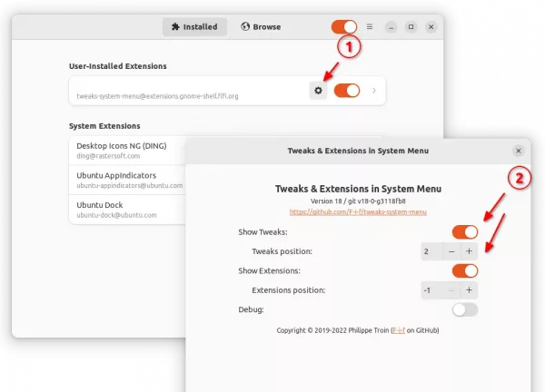Click the Version 18 / git text
Image resolution: width=545 pixels, height=392 pixels.
pos(358,201)
